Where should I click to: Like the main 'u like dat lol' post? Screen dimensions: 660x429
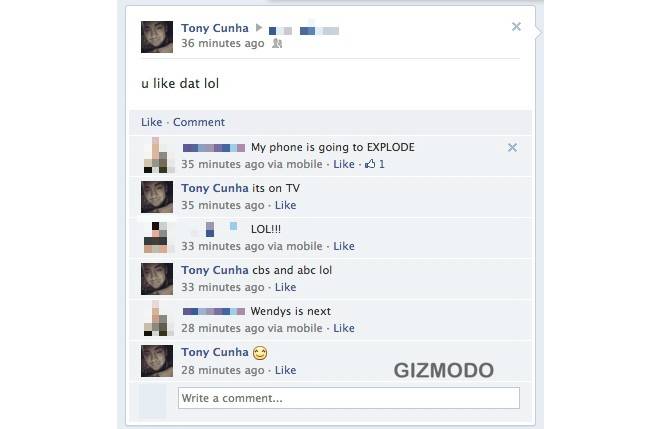point(152,122)
